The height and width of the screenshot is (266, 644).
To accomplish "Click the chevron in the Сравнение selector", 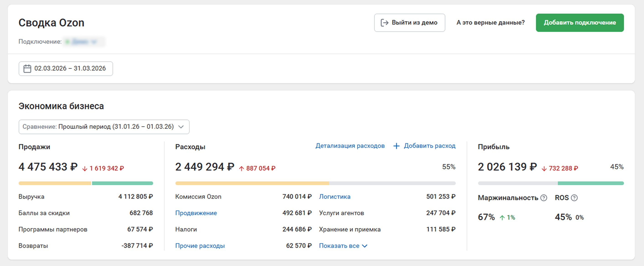I will pos(181,127).
